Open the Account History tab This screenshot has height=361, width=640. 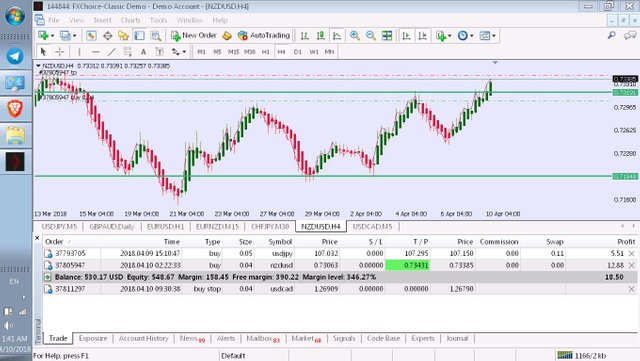pyautogui.click(x=143, y=338)
